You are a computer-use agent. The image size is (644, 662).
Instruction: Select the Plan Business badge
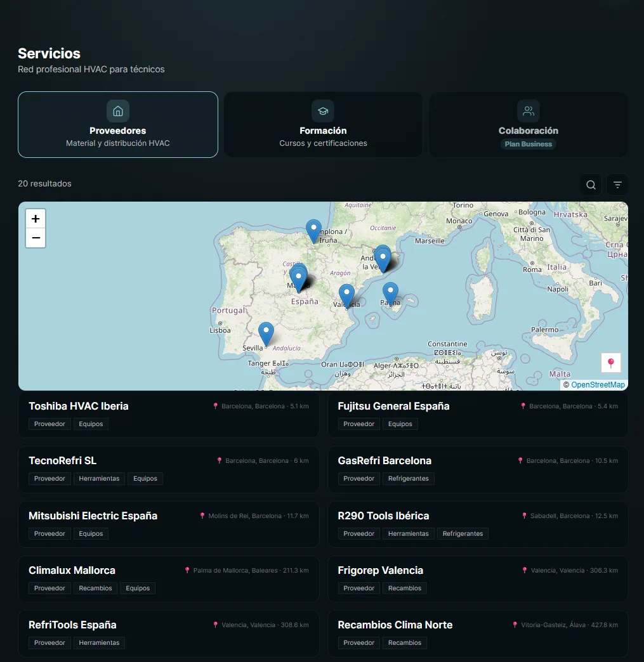tap(529, 144)
